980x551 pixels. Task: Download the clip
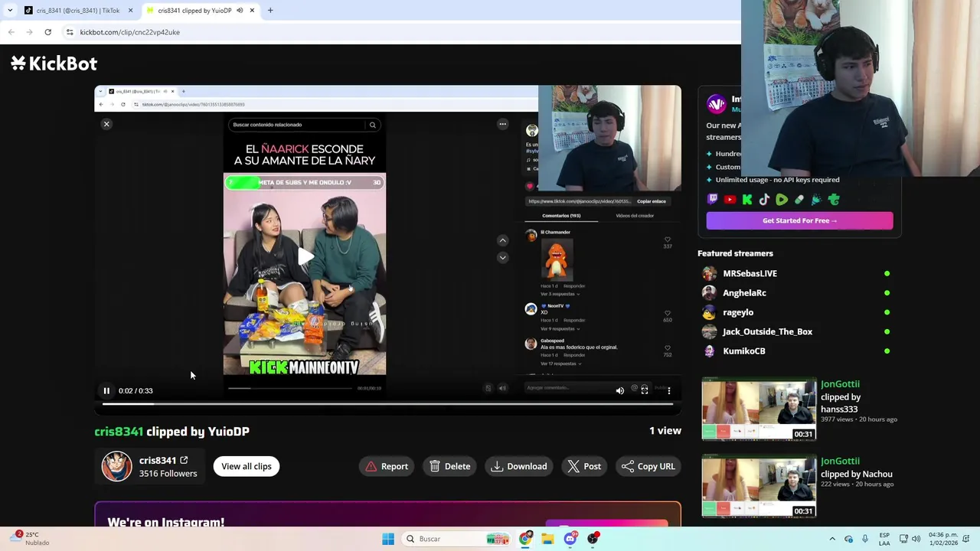tap(519, 466)
